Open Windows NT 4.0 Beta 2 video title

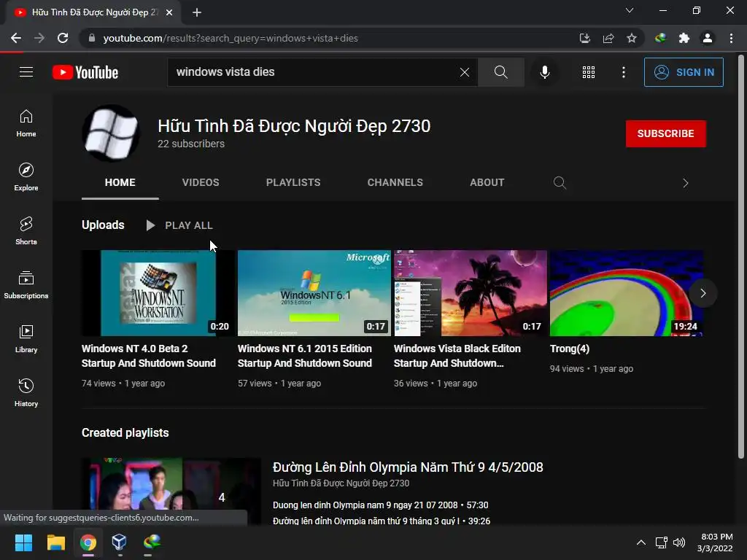[x=149, y=356]
